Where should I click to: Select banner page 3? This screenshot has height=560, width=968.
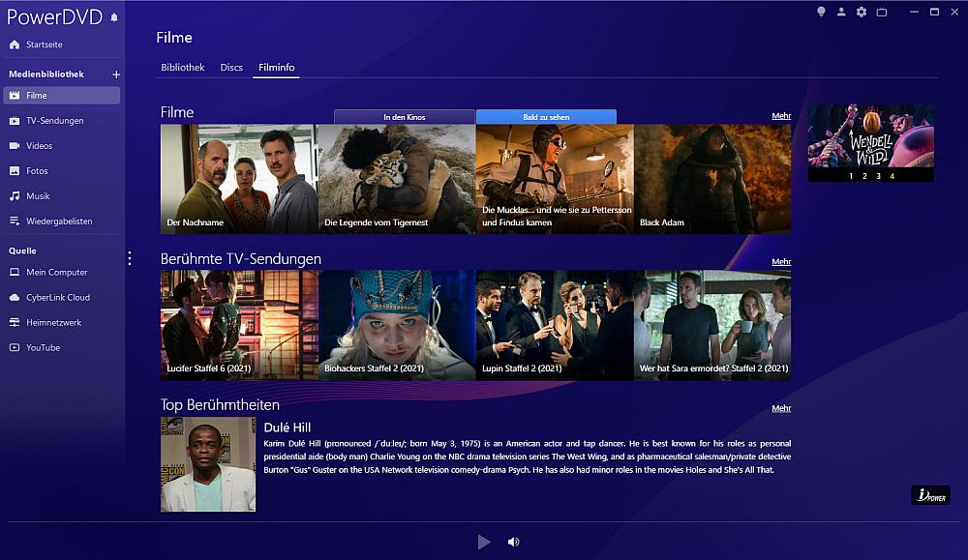(x=878, y=176)
